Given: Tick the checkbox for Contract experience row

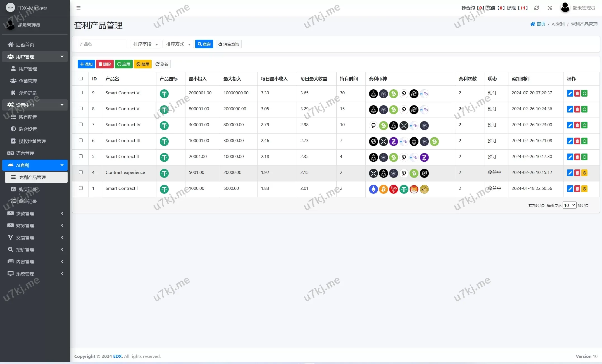Looking at the screenshot, I should coord(81,172).
